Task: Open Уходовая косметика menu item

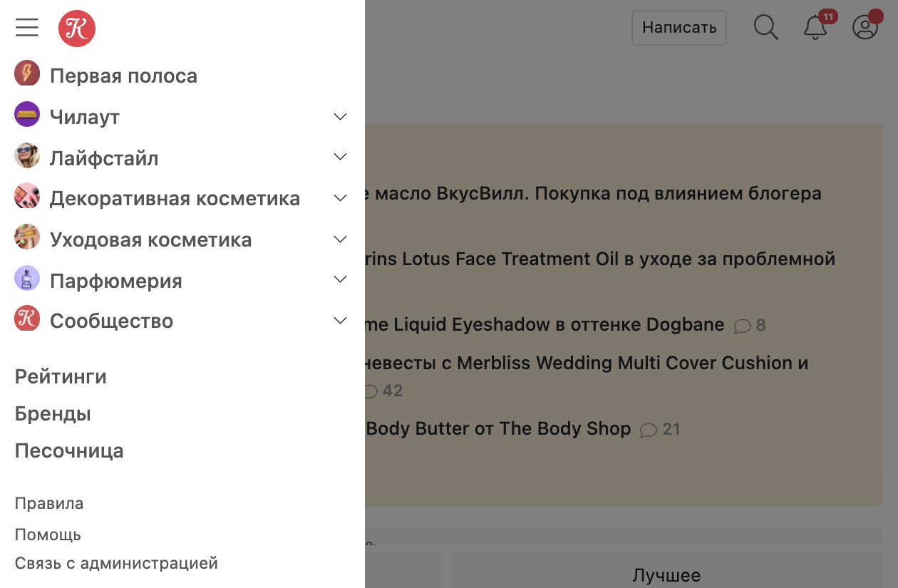Action: [151, 239]
